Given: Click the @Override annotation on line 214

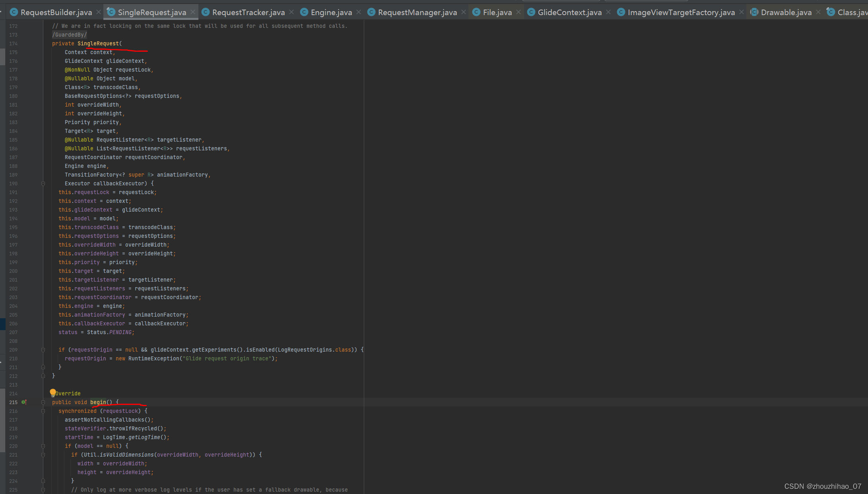Looking at the screenshot, I should pyautogui.click(x=66, y=393).
